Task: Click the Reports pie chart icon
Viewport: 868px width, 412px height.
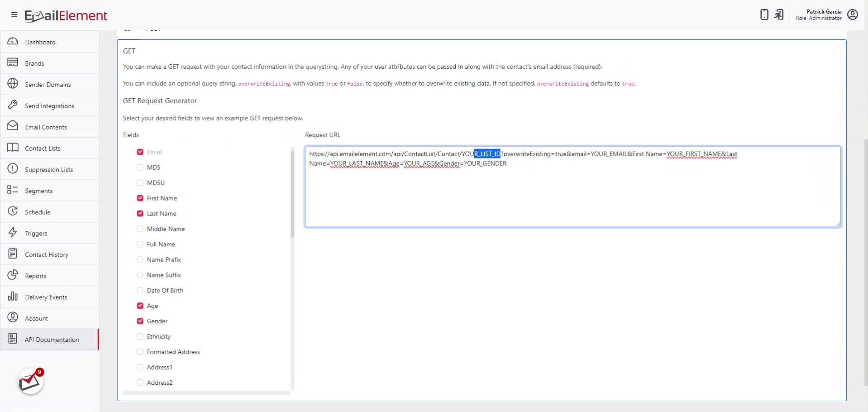Action: point(13,275)
